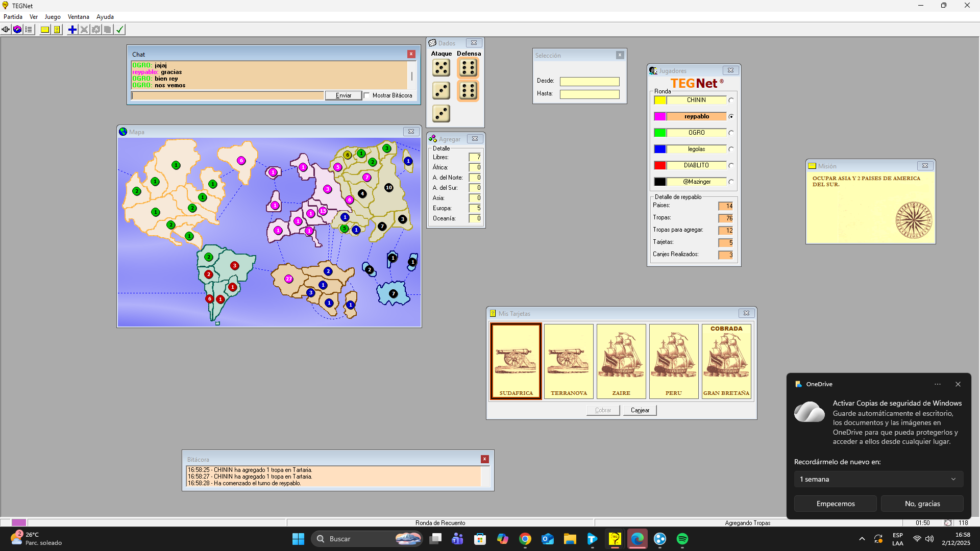980x551 pixels.
Task: Open the yellow mission card toolbar icon
Action: (x=45, y=30)
